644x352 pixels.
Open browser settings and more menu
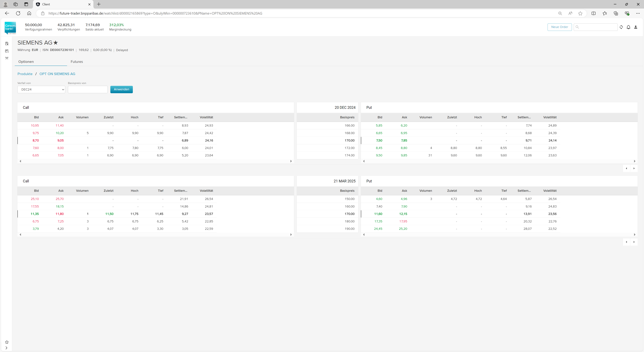pyautogui.click(x=638, y=13)
